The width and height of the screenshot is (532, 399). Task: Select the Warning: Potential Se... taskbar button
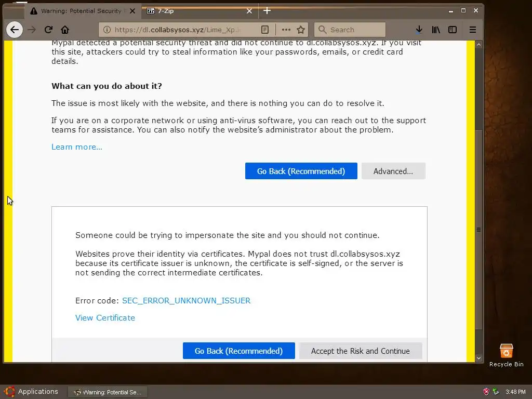click(x=108, y=392)
